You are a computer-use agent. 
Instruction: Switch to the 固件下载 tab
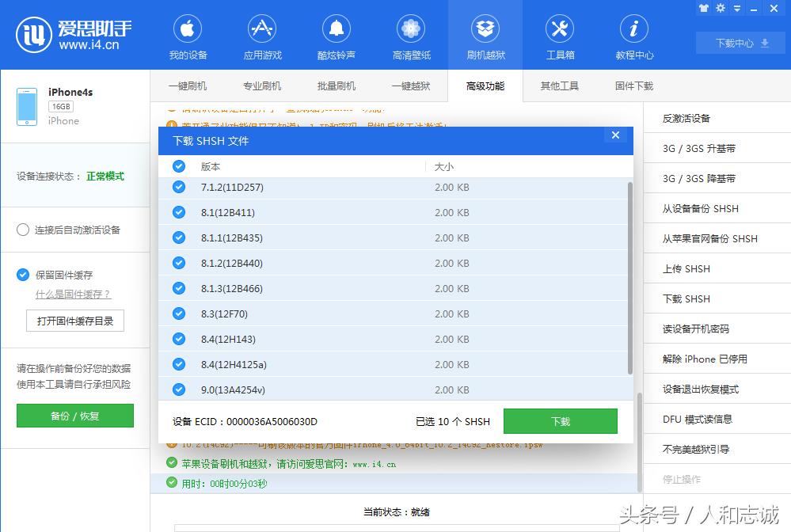click(x=633, y=85)
